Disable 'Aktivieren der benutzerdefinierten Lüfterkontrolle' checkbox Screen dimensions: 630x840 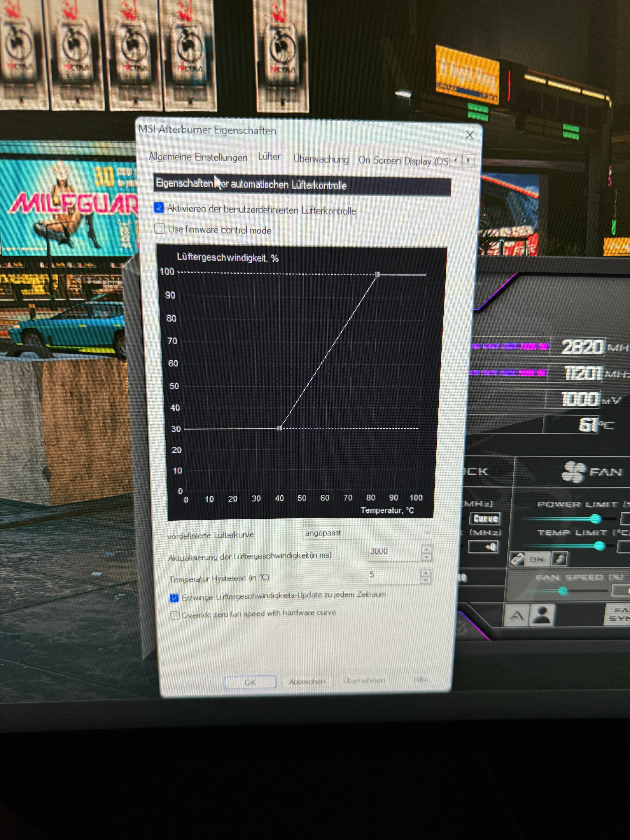[x=159, y=208]
